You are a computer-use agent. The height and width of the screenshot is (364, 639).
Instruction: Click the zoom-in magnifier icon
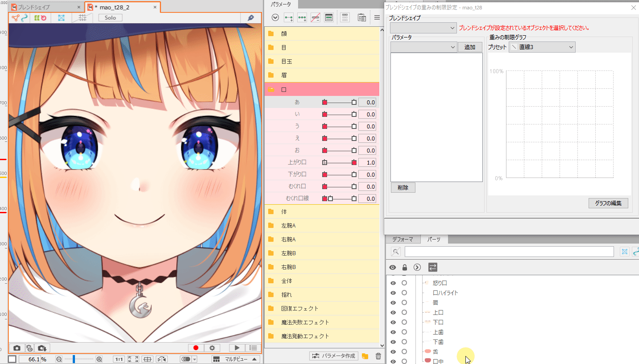[99, 359]
